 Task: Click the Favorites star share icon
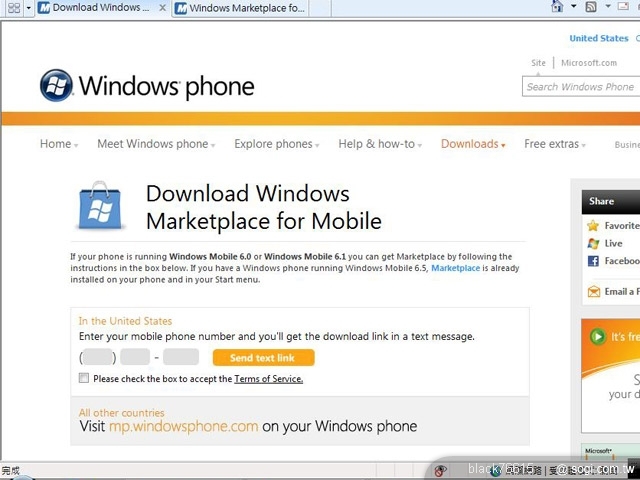click(x=593, y=226)
